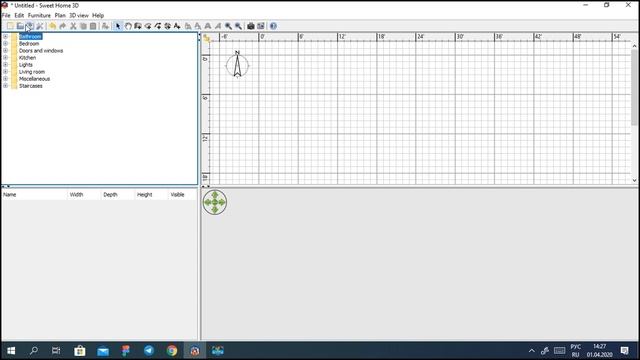640x360 pixels.
Task: Sort furniture list by Visible column
Action: pos(182,195)
